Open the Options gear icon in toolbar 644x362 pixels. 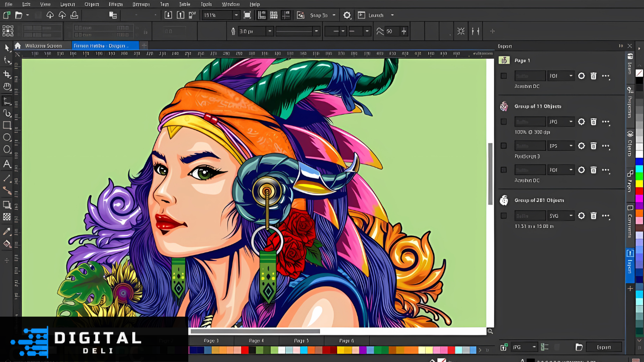coord(347,15)
